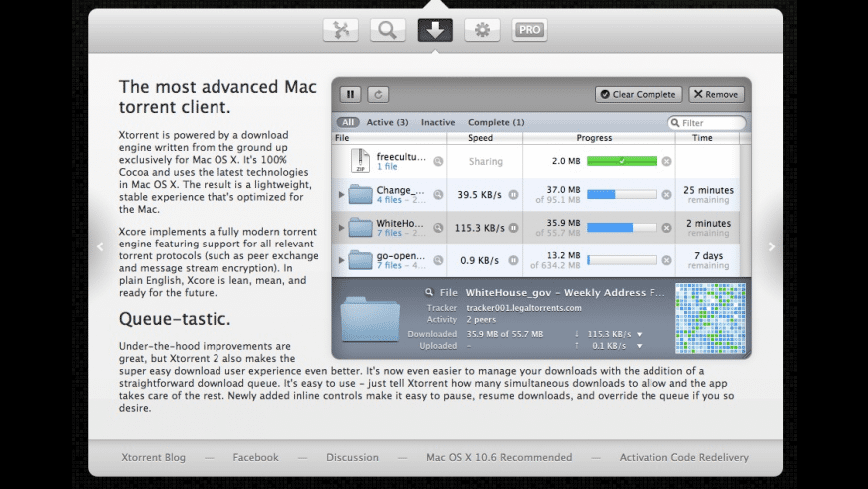
Task: Click the refresh arrow button
Action: pos(379,94)
